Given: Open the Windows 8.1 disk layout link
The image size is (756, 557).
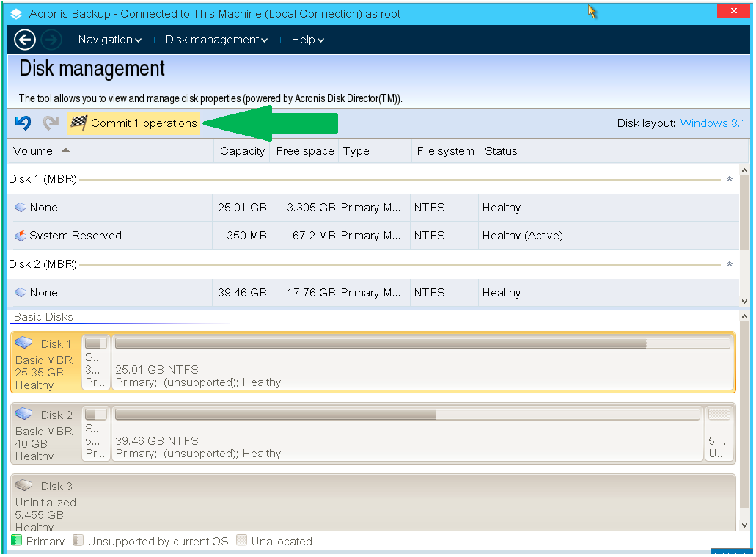Looking at the screenshot, I should point(713,123).
